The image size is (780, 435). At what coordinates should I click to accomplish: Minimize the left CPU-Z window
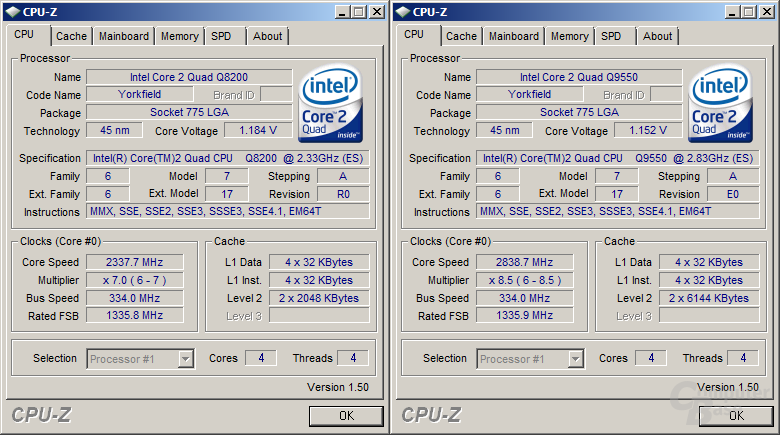[341, 12]
